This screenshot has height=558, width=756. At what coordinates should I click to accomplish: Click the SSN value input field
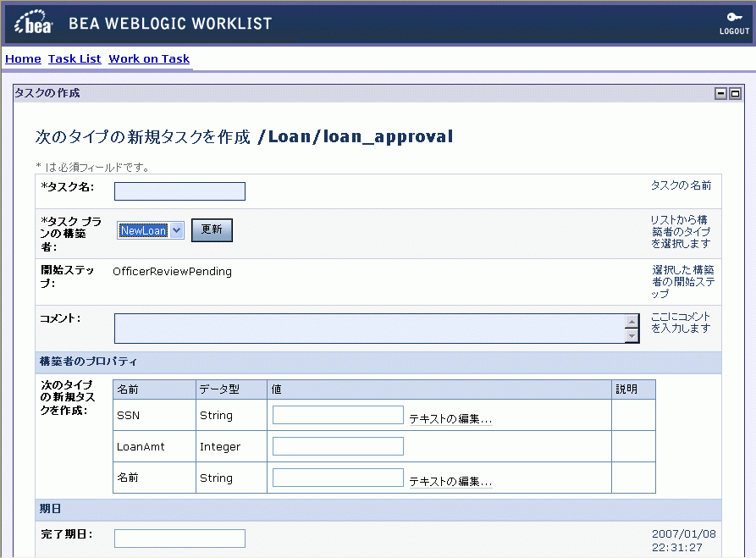point(338,415)
